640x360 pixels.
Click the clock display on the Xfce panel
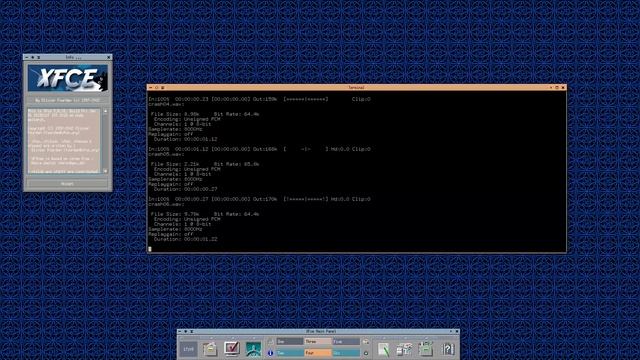click(189, 349)
